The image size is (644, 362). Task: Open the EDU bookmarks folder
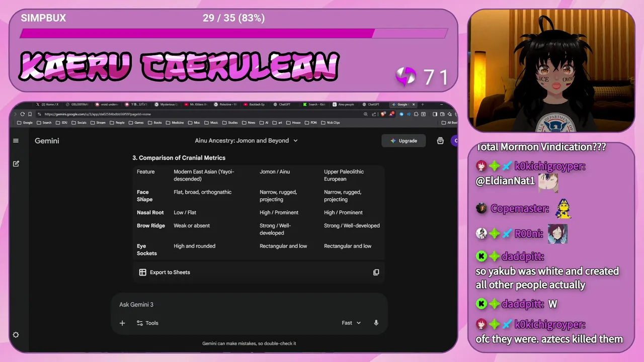61,123
